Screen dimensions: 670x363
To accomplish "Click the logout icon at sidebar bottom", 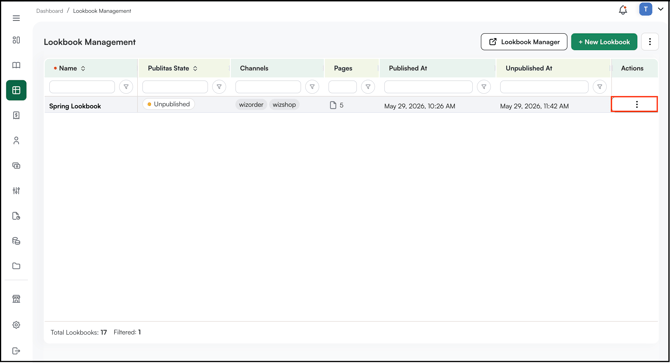I will coord(16,351).
